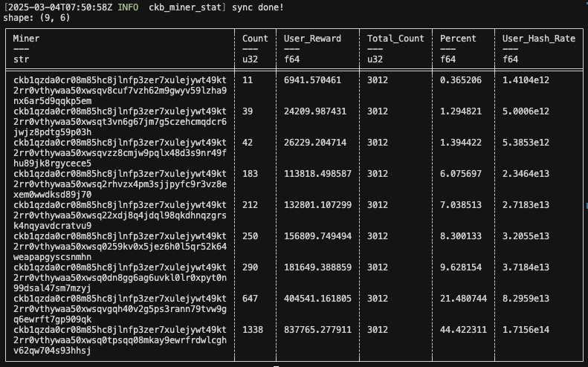Screen dimensions: 588x367
Task: Click the 'sync done!' log message
Action: (x=258, y=7)
